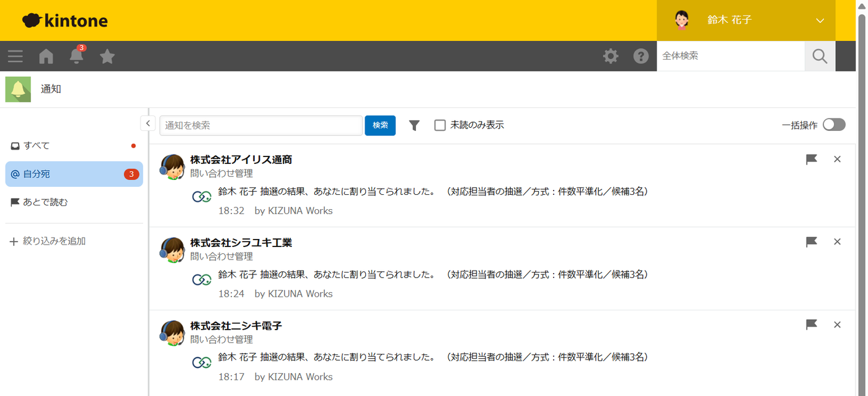Click 問い合わせ管理 under 株式会社アイリス通商

(x=221, y=174)
